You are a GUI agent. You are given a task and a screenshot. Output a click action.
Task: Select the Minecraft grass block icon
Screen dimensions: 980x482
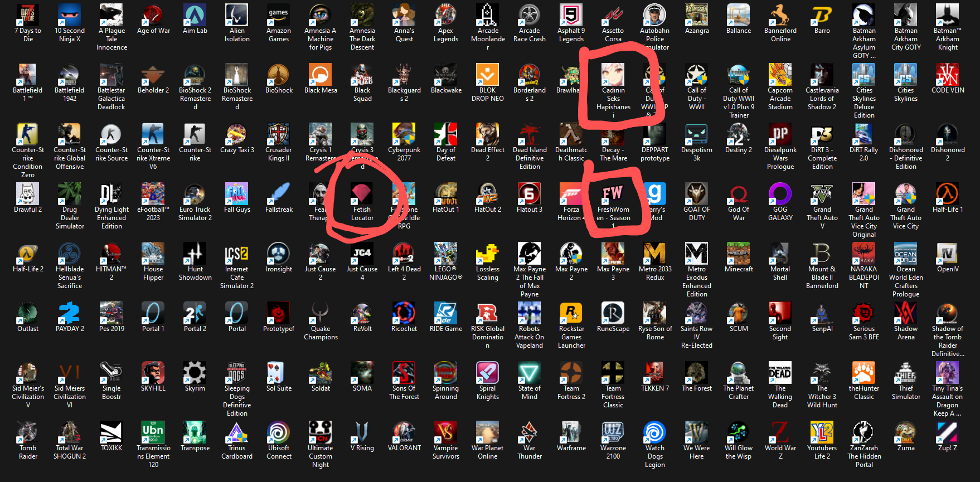click(739, 253)
